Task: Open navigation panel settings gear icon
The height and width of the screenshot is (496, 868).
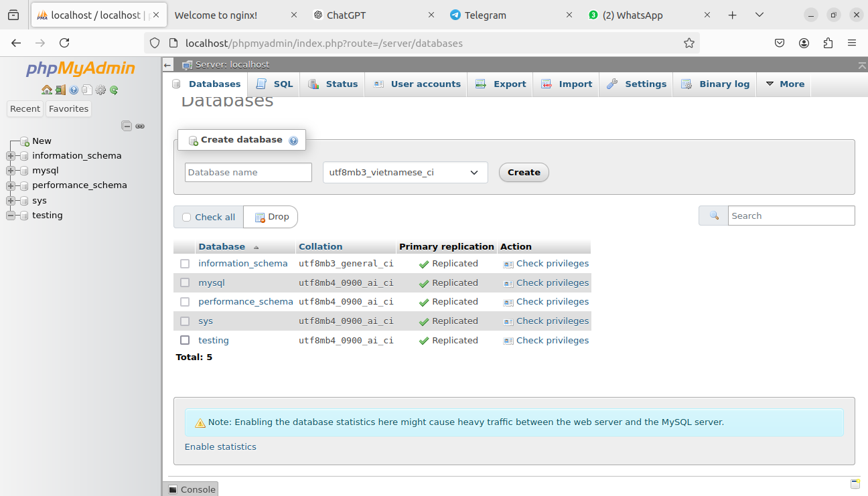Action: coord(100,90)
